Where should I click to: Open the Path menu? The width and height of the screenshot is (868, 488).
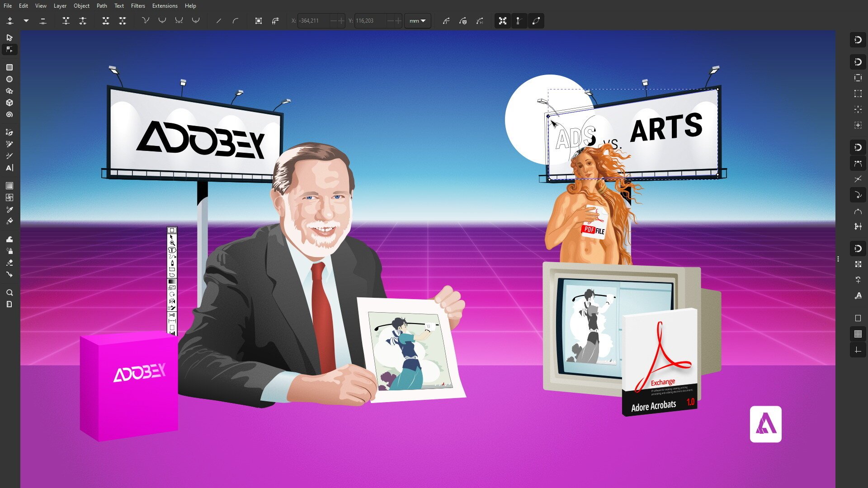click(x=102, y=6)
